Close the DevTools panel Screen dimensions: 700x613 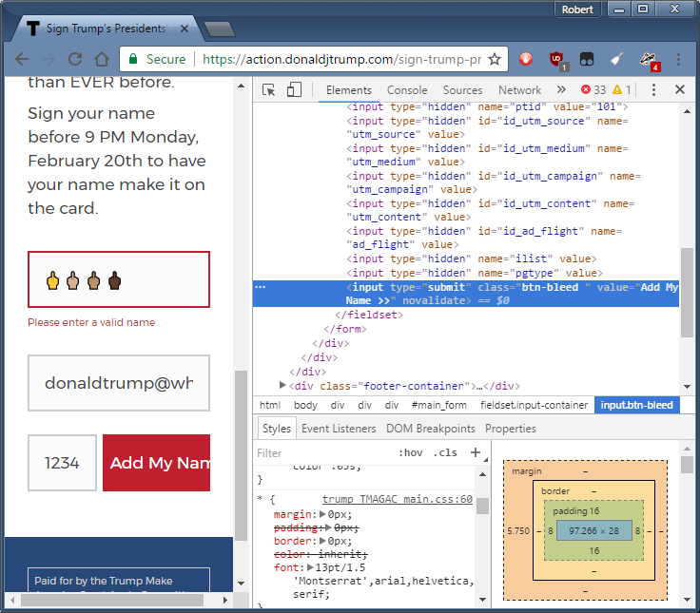(x=680, y=89)
